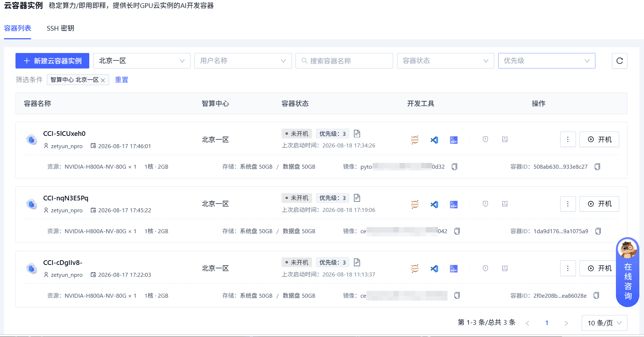Refresh the container list

620,61
